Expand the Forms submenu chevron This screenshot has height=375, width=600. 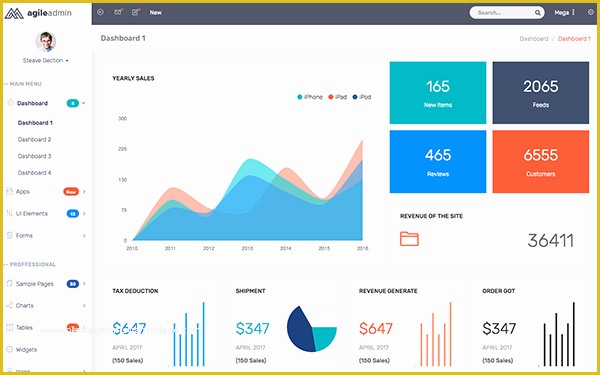coord(84,236)
